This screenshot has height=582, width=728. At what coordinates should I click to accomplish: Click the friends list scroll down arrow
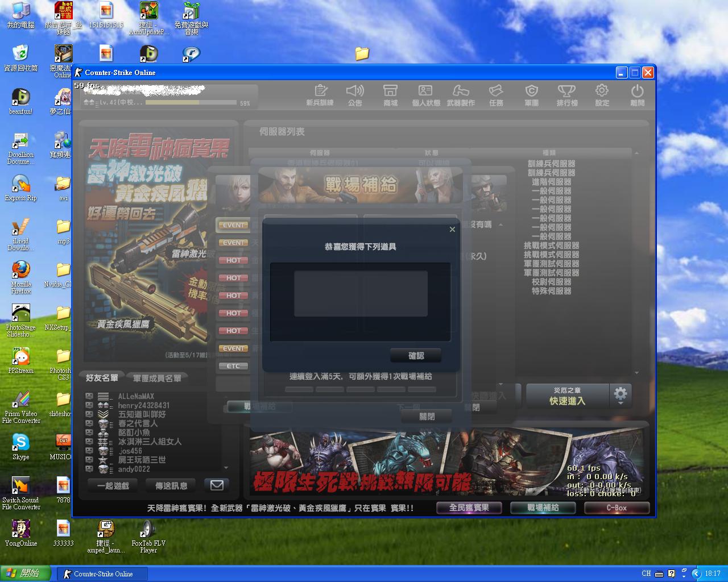pyautogui.click(x=226, y=468)
